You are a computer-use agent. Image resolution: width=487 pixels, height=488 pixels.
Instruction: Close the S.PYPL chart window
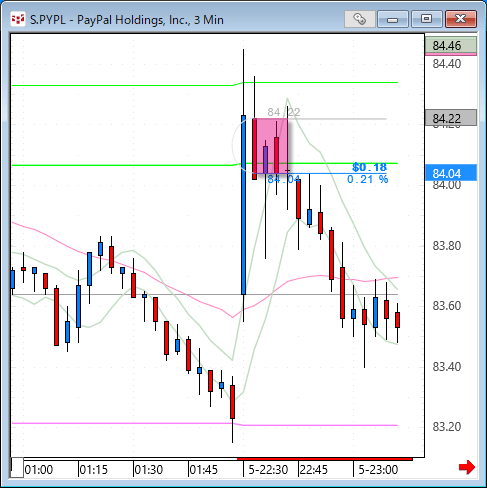point(460,19)
